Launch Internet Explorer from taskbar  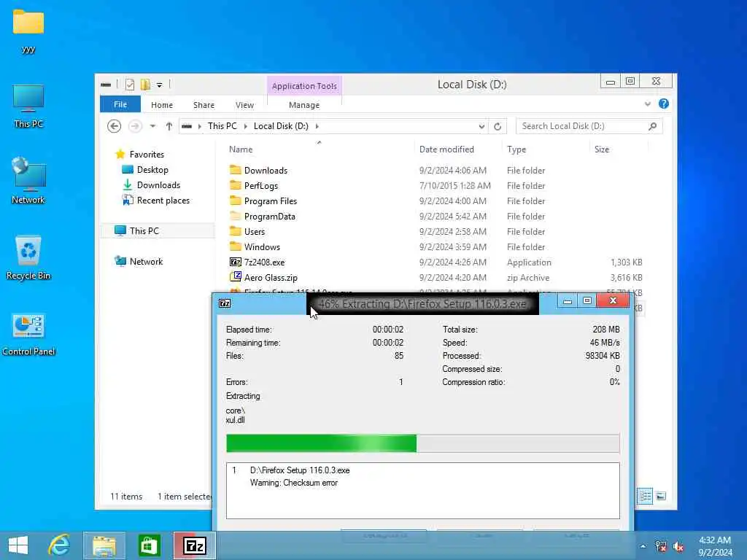[59, 545]
